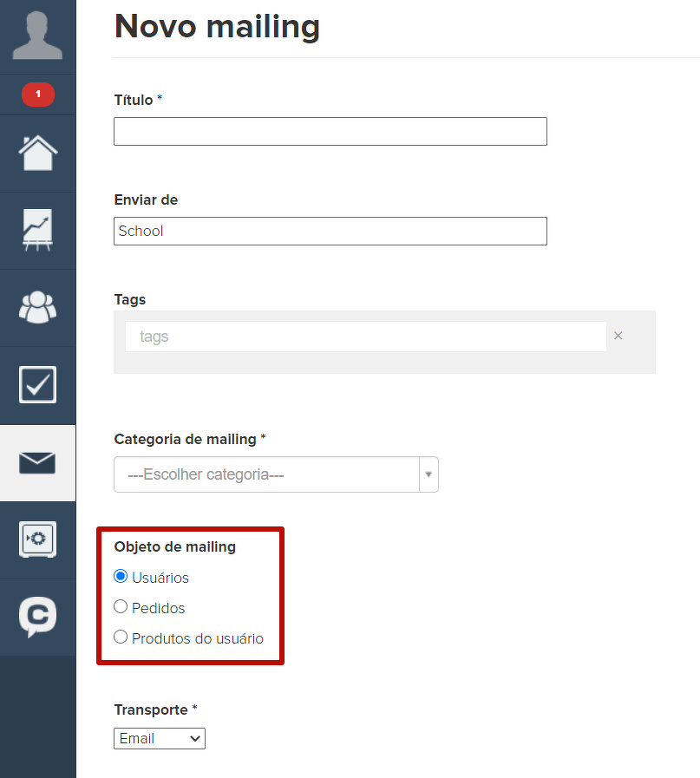Viewport: 700px width, 778px height.
Task: Select the Pedidos radio option
Action: point(121,607)
